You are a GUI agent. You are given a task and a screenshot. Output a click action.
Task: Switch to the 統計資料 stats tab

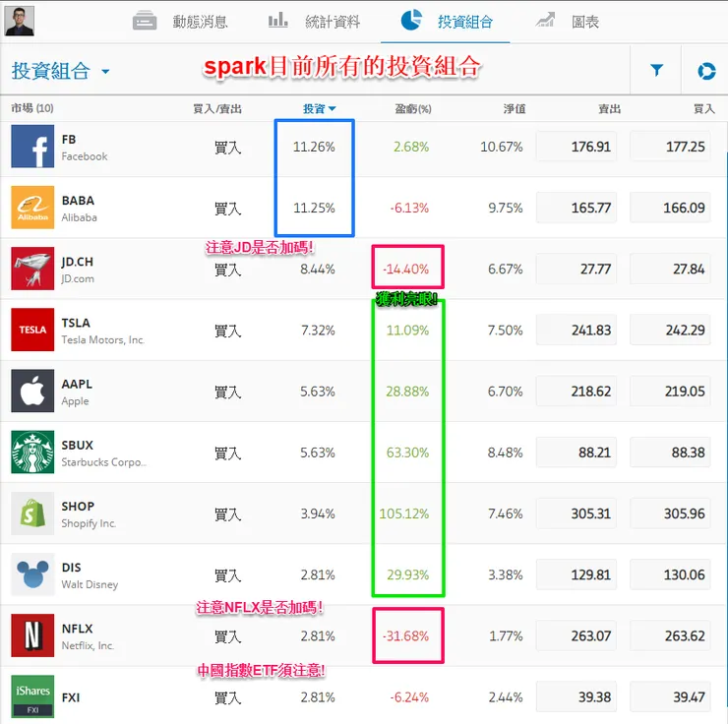point(333,22)
